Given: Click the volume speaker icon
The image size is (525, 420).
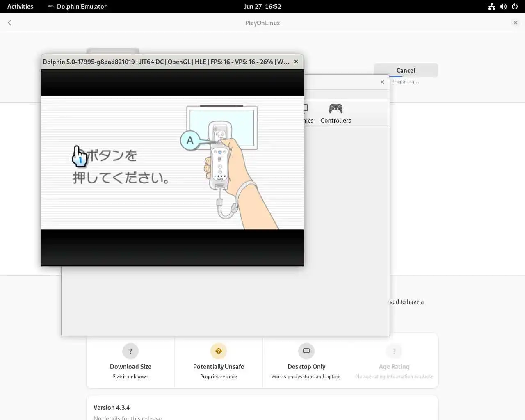Looking at the screenshot, I should point(503,6).
